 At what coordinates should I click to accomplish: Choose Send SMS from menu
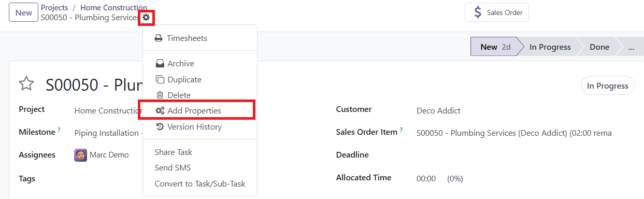coord(173,168)
